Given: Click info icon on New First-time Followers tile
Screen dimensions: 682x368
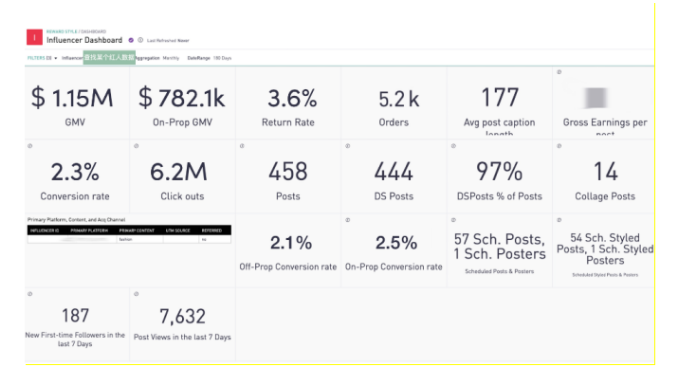Looking at the screenshot, I should click(x=30, y=294).
